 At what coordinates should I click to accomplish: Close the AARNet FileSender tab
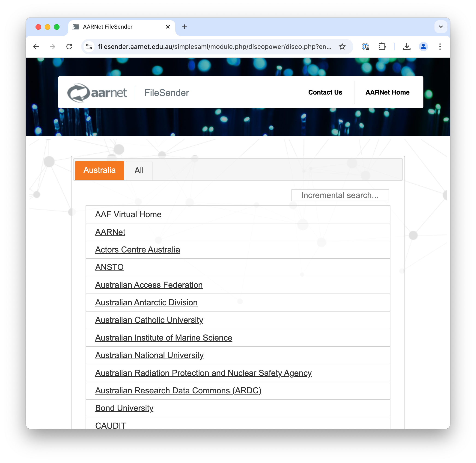168,27
